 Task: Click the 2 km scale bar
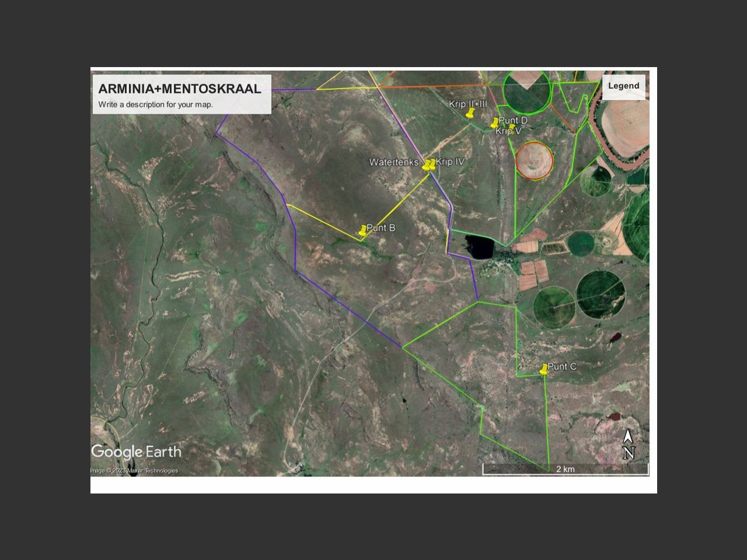click(x=566, y=469)
